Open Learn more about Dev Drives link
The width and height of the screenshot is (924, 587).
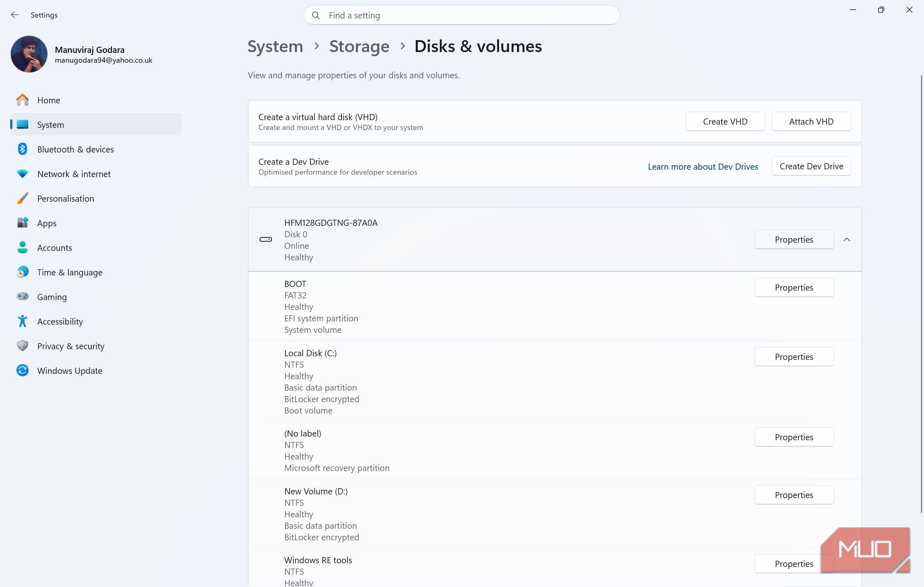(703, 166)
